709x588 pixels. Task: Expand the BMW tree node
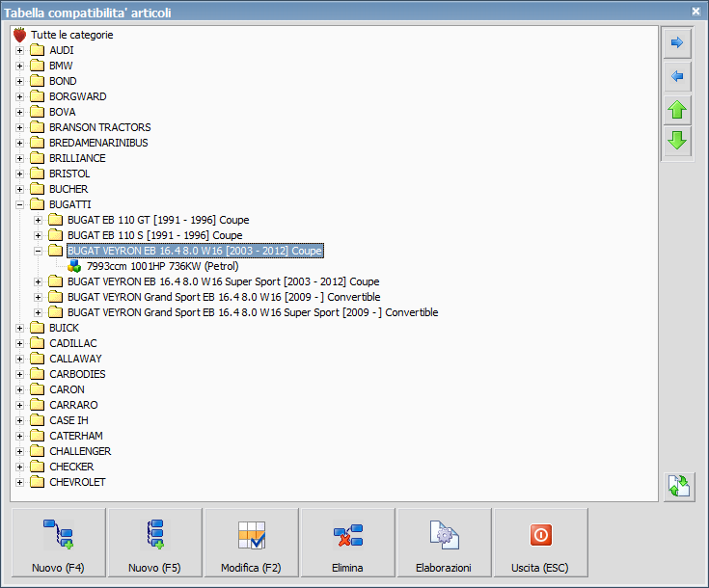point(19,66)
